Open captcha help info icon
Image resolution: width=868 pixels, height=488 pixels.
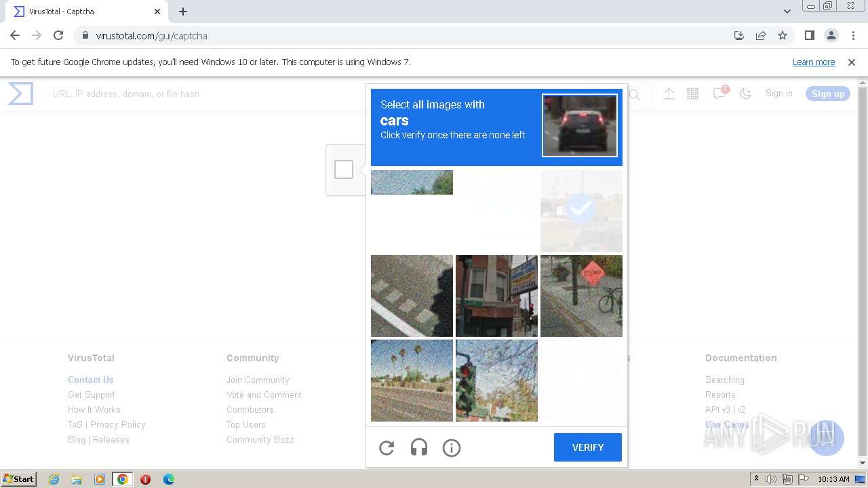tap(452, 447)
